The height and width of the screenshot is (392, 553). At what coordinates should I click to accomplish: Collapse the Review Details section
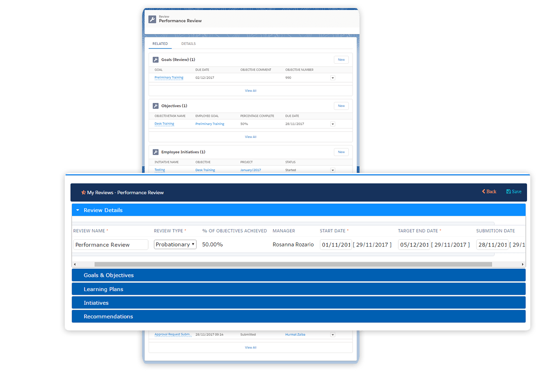[78, 210]
